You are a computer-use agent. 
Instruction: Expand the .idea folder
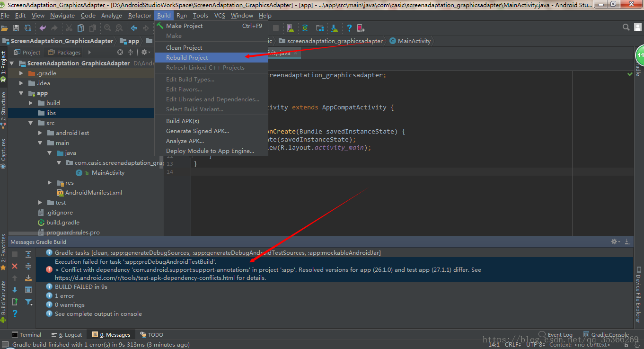click(x=21, y=83)
